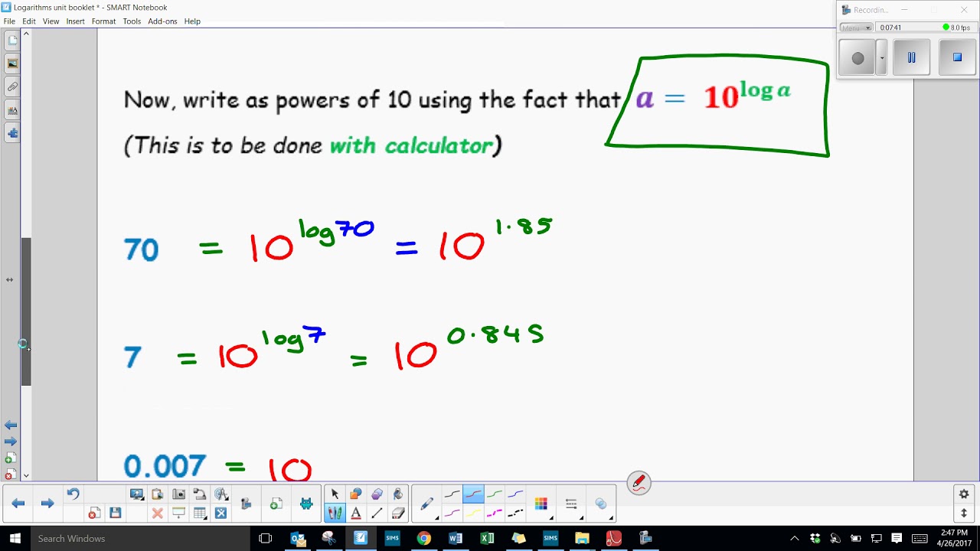Pick the black pen style

(x=452, y=494)
